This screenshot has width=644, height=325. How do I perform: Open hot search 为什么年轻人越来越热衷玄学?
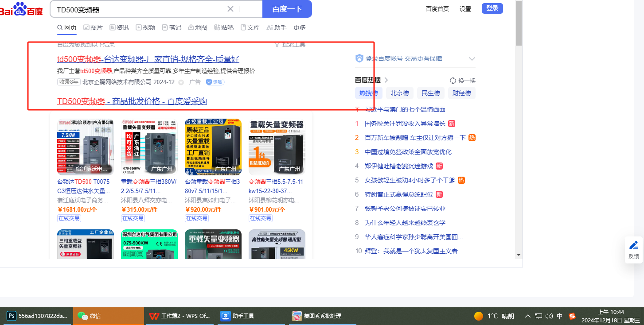[405, 223]
